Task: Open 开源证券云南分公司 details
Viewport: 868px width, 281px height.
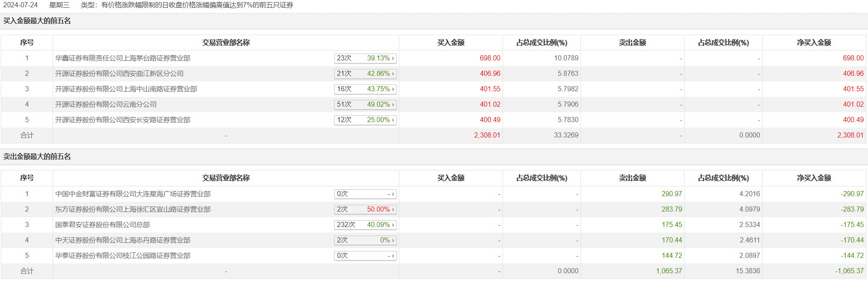Action: [106, 105]
